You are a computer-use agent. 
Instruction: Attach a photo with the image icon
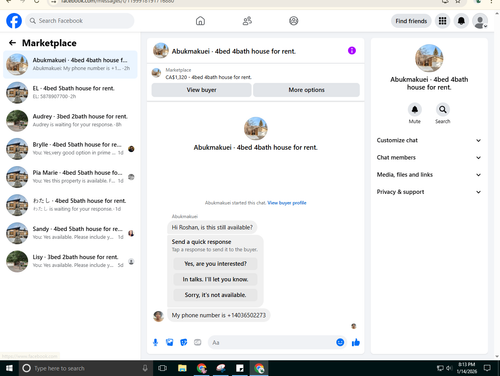[x=170, y=342]
